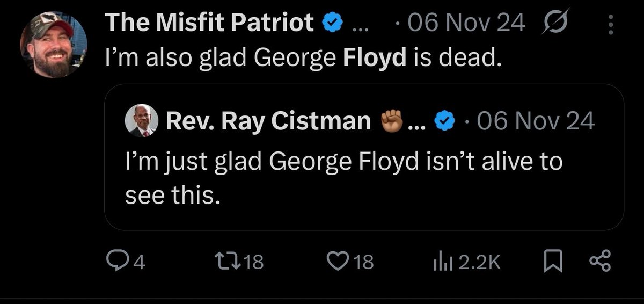Click the quoted post's 06 Nov 24 date

click(x=536, y=122)
